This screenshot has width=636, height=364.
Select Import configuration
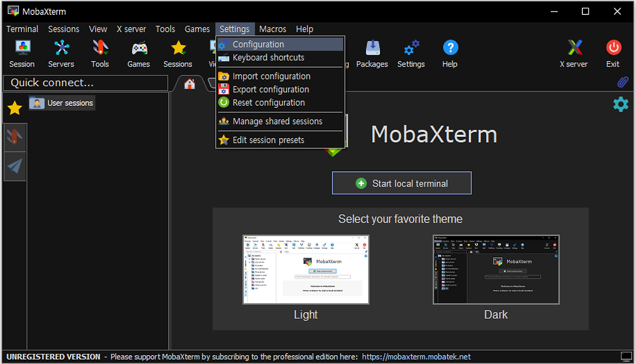pos(280,76)
